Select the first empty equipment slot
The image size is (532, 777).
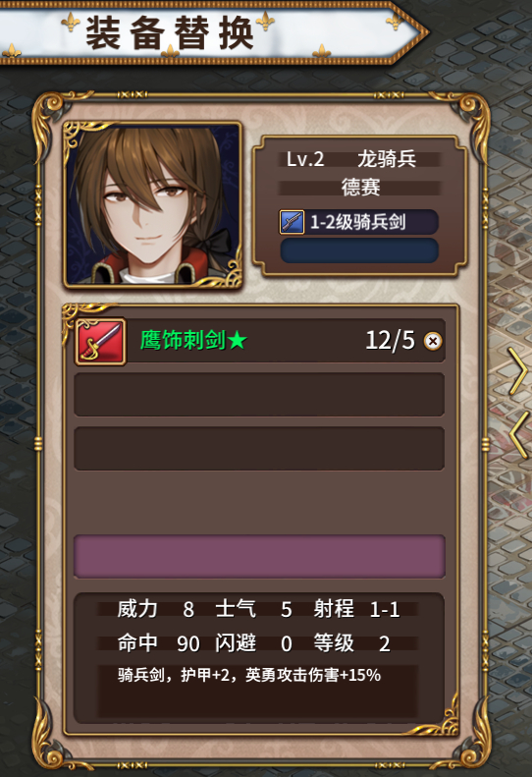[x=259, y=395]
